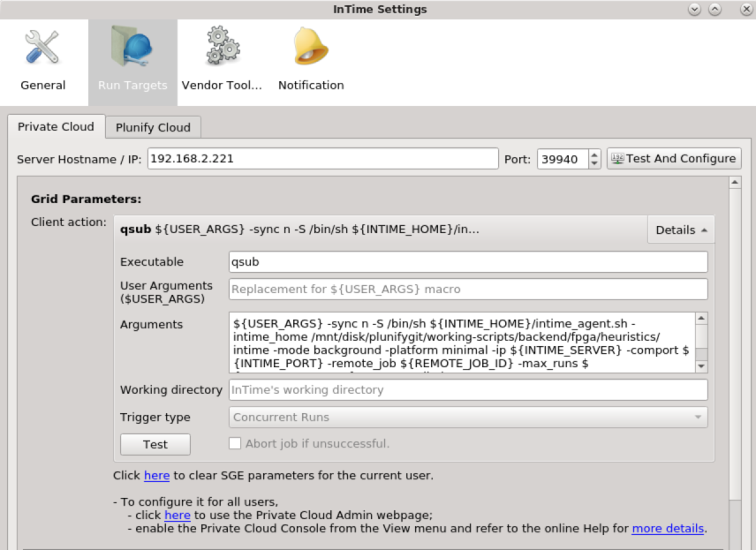756x550 pixels.
Task: Toggle Abort job if unsuccessful checkbox
Action: point(235,443)
